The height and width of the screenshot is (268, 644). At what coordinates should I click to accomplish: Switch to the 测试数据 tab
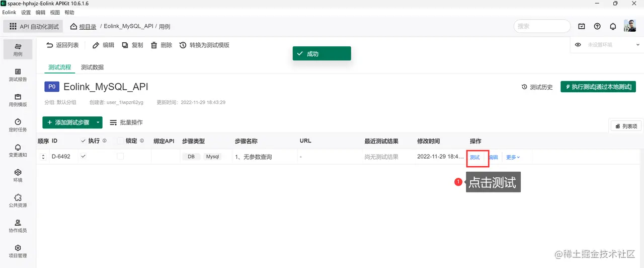pyautogui.click(x=92, y=67)
